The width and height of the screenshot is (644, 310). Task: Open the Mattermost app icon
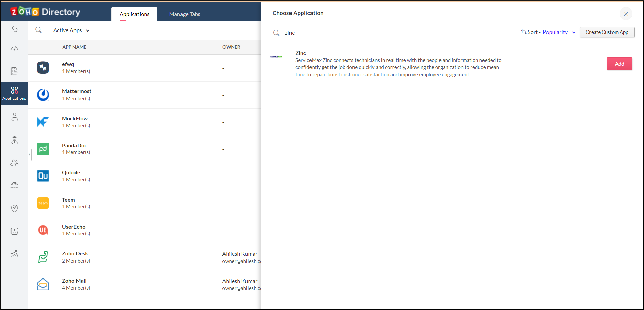[x=43, y=95]
